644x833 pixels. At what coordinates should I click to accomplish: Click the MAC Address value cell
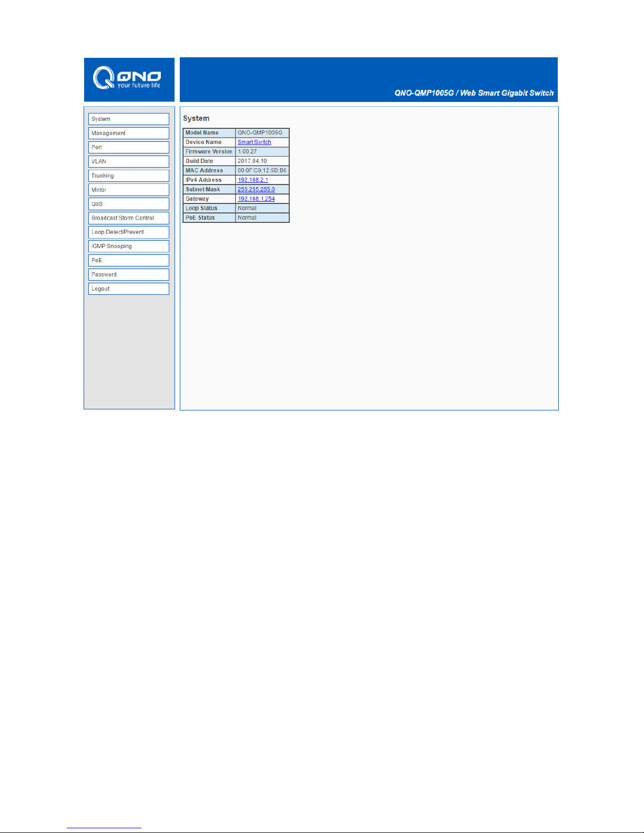[x=262, y=171]
